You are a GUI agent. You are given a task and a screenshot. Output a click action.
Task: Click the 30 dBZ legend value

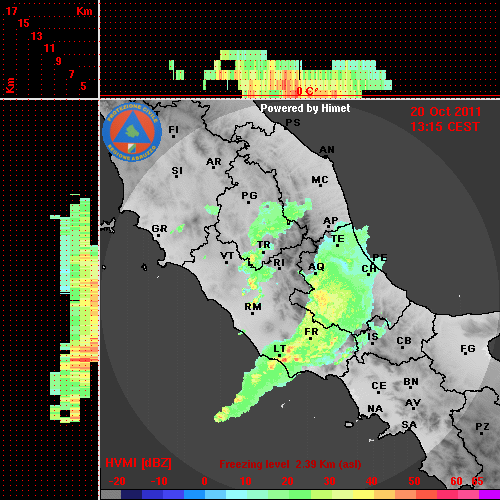pyautogui.click(x=329, y=481)
